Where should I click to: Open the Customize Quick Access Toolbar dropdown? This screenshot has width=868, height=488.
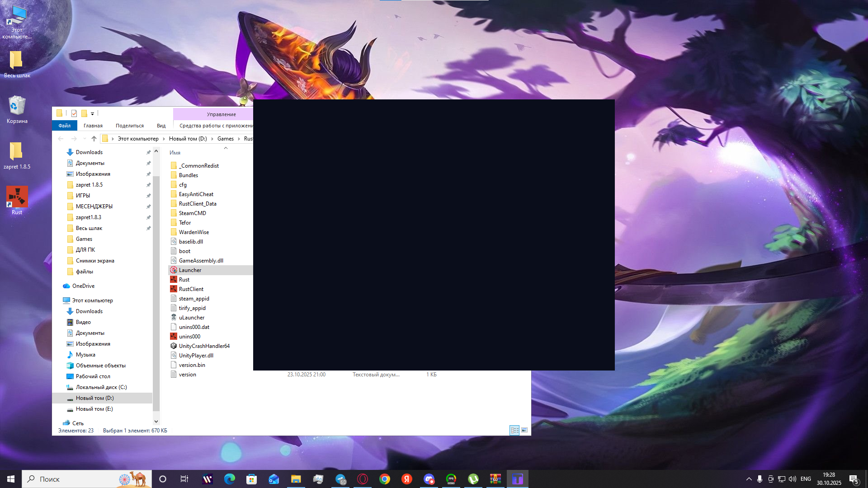(92, 114)
